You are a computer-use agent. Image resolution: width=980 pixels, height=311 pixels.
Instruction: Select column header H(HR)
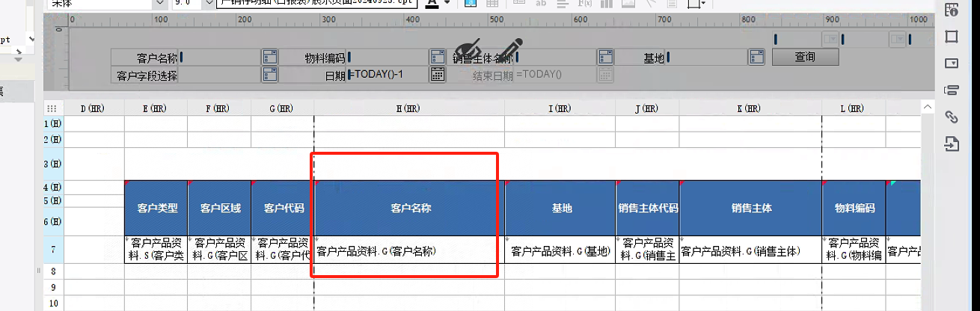pos(410,108)
